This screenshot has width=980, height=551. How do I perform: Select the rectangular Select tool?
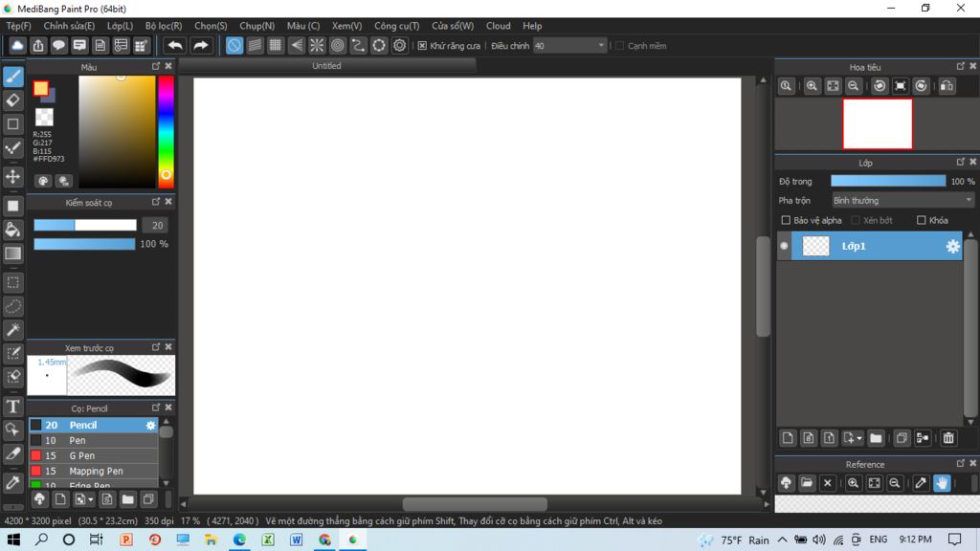point(13,282)
